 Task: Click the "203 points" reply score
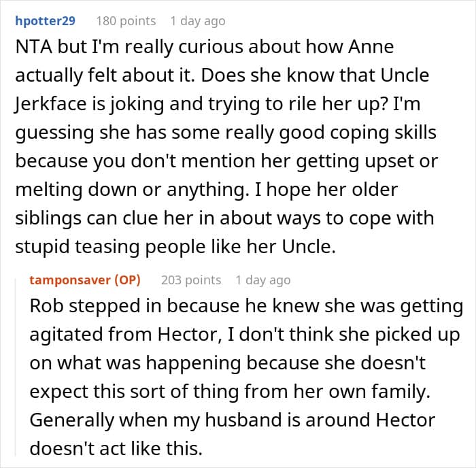191,280
